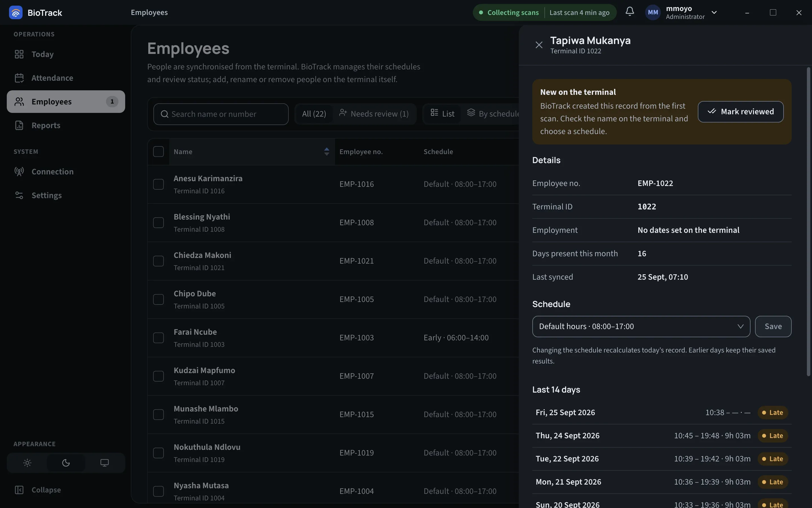Switch to light appearance mode

click(28, 463)
